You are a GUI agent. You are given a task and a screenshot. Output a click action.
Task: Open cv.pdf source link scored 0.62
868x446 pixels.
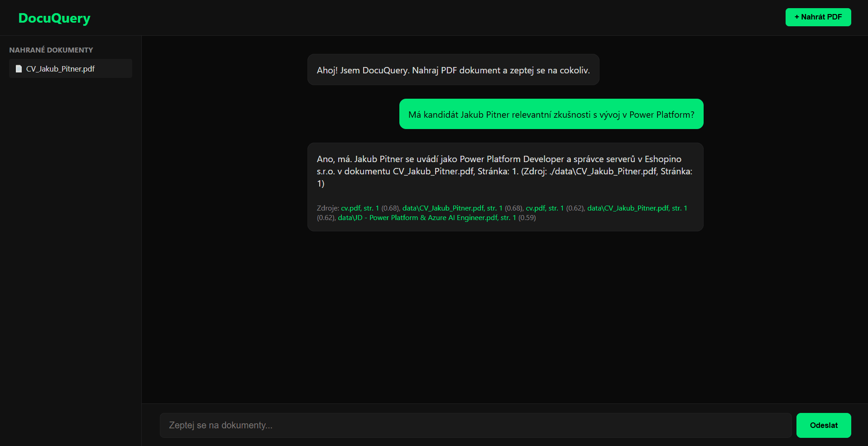(545, 208)
